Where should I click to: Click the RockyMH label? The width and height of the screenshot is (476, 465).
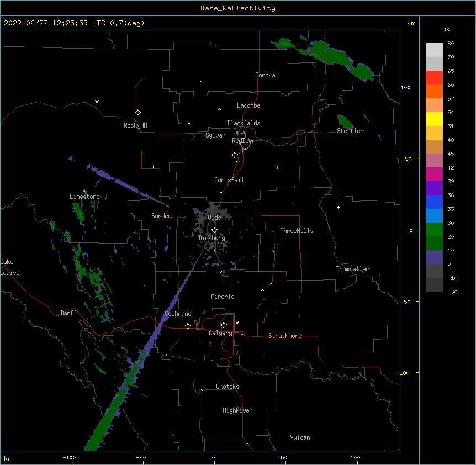[x=135, y=125]
